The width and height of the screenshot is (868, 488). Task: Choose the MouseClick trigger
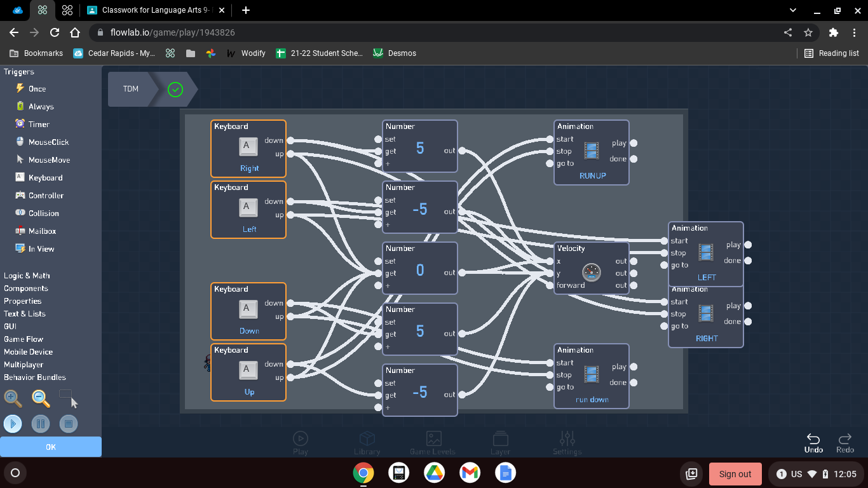pos(42,142)
